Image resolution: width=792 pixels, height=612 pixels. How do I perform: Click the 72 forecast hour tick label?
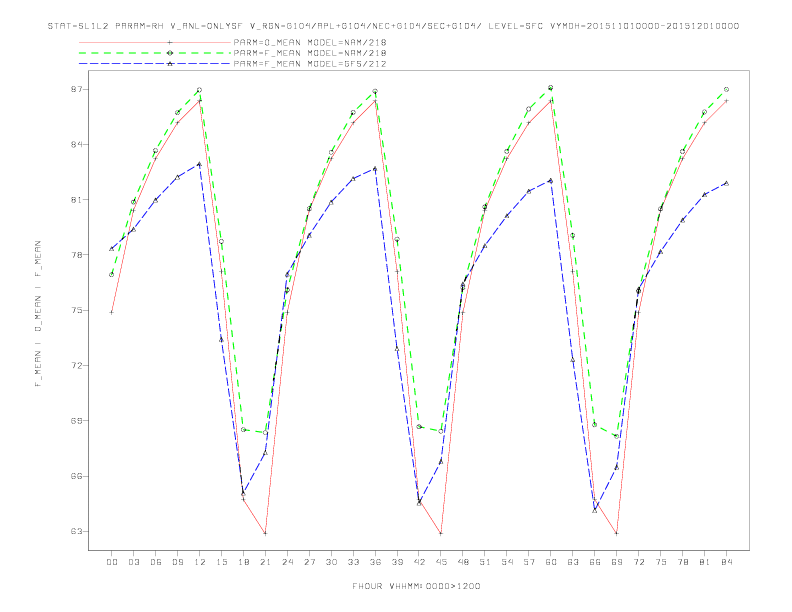(x=638, y=562)
